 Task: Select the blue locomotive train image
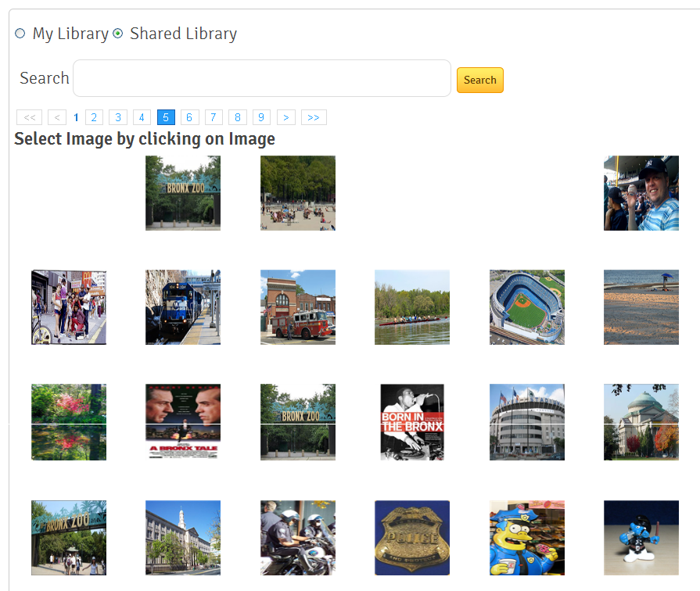pyautogui.click(x=182, y=307)
